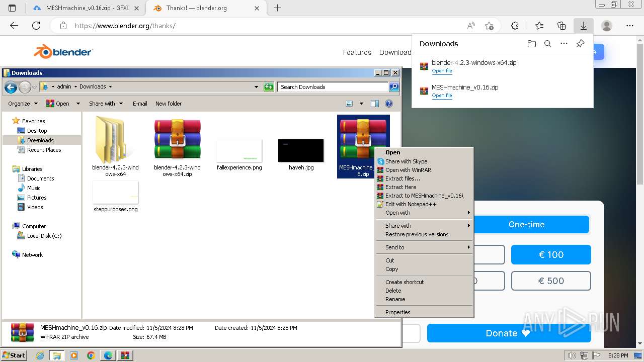Choose Edit with Notepad++ entry
The width and height of the screenshot is (644, 362).
point(425,204)
